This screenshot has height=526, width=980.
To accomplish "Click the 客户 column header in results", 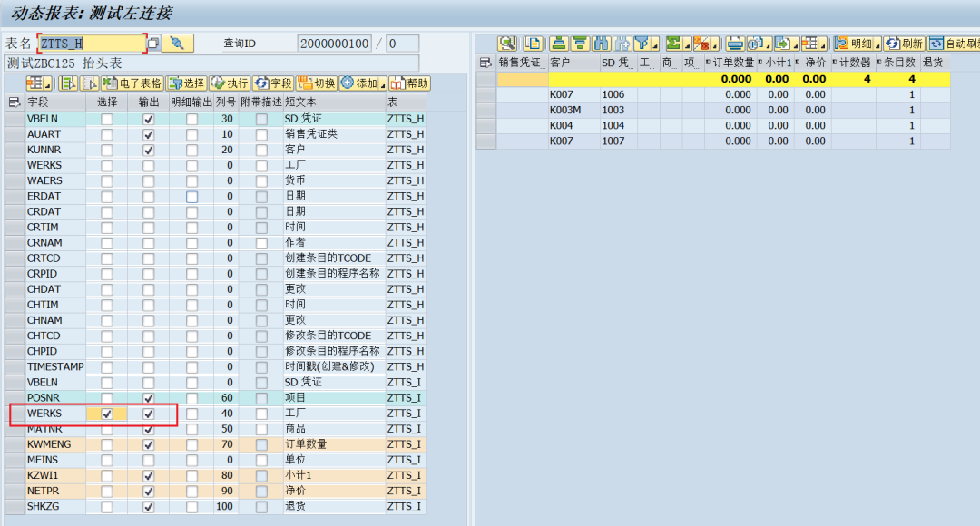I will [573, 62].
